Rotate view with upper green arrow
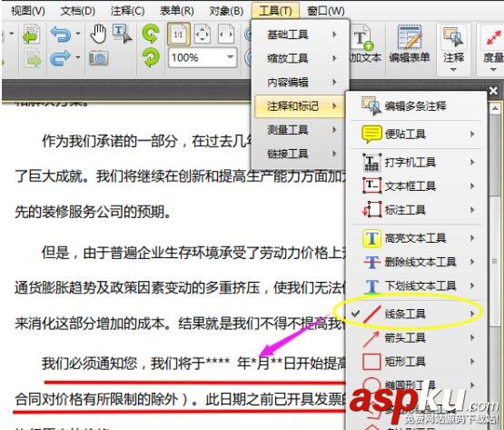The height and width of the screenshot is (430, 504). (151, 34)
